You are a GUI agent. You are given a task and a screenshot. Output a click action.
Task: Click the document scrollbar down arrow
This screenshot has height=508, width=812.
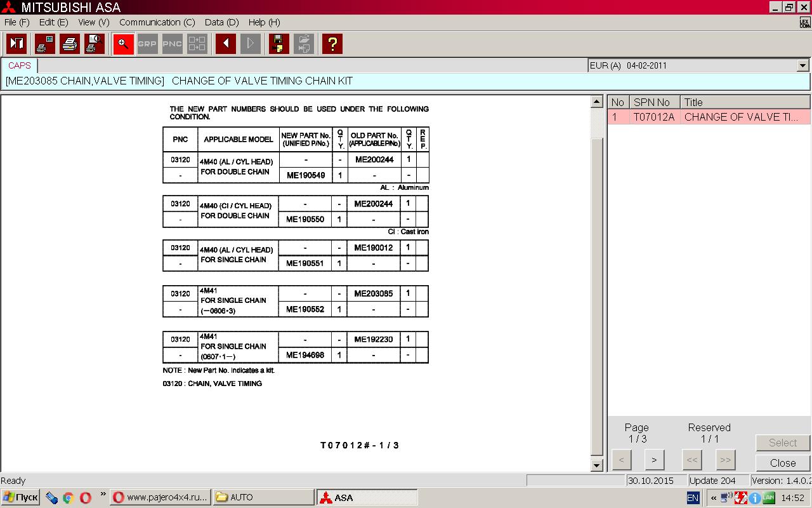(x=596, y=465)
